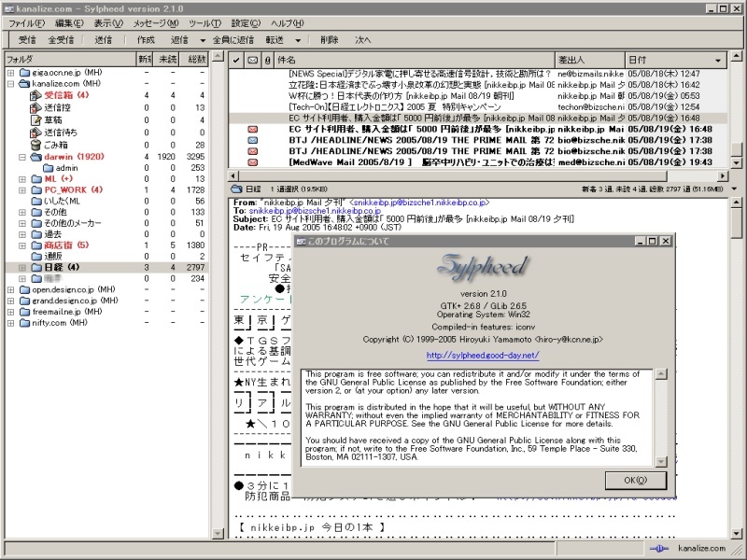Open the 編集(E) menu

click(69, 23)
